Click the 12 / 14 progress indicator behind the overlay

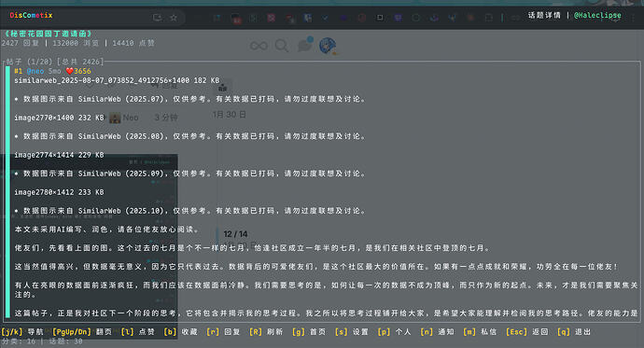(235, 234)
